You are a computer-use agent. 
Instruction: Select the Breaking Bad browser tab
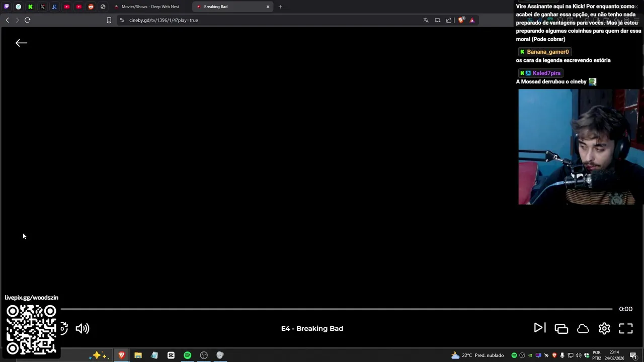(x=231, y=7)
